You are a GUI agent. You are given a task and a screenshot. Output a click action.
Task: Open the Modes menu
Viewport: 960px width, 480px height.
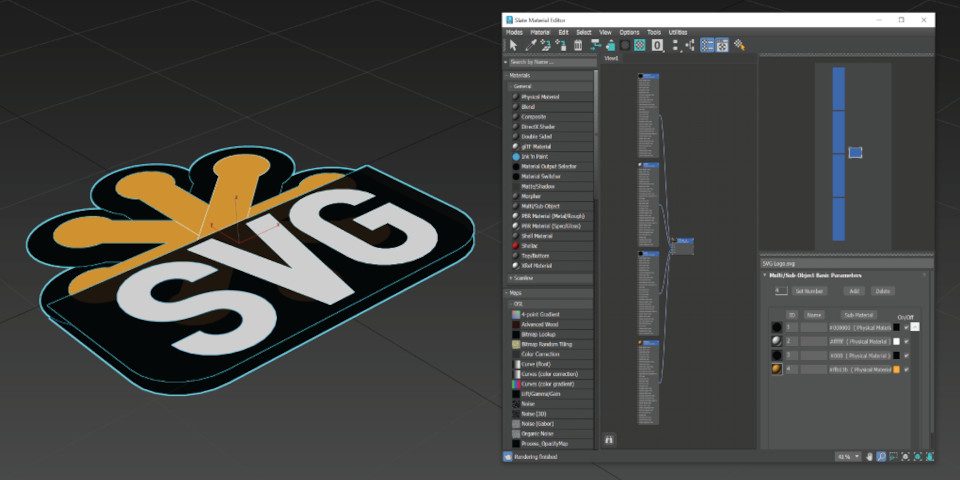click(513, 32)
